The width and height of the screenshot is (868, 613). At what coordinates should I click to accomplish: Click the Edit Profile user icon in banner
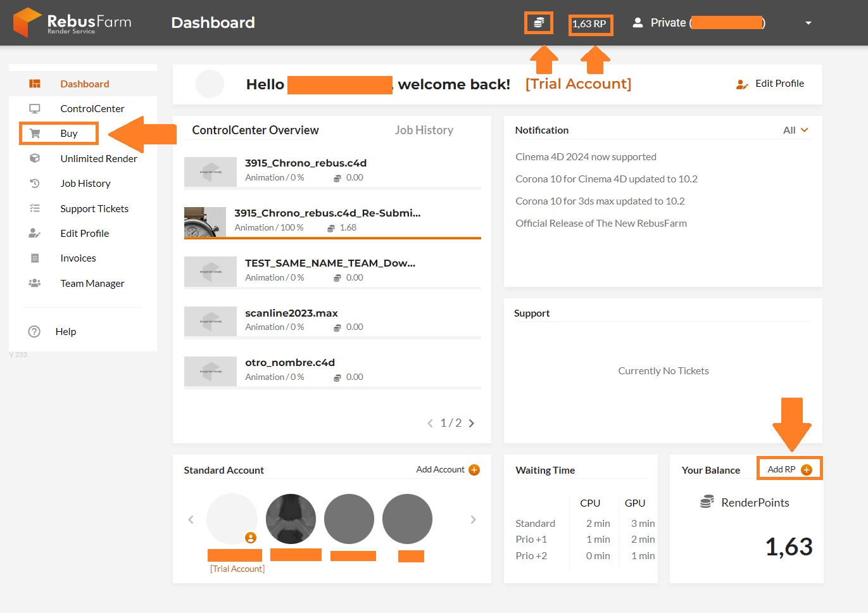pyautogui.click(x=742, y=84)
